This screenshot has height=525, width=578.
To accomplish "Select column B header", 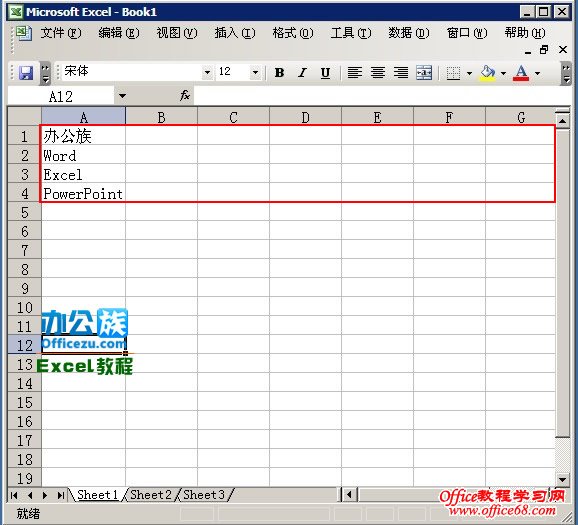I will (x=161, y=117).
